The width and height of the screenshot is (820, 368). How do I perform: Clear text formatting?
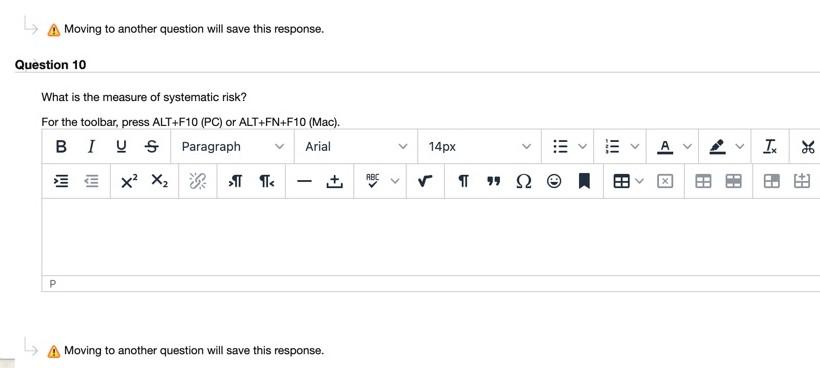click(770, 147)
